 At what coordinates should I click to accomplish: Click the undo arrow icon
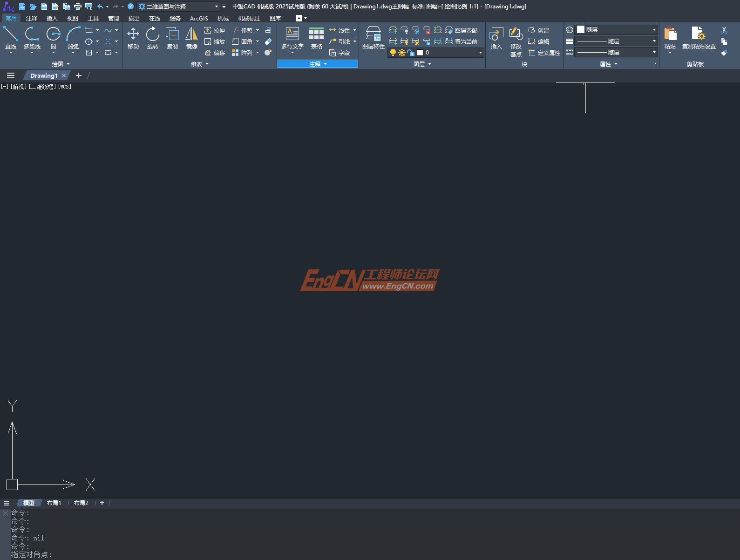tap(100, 7)
